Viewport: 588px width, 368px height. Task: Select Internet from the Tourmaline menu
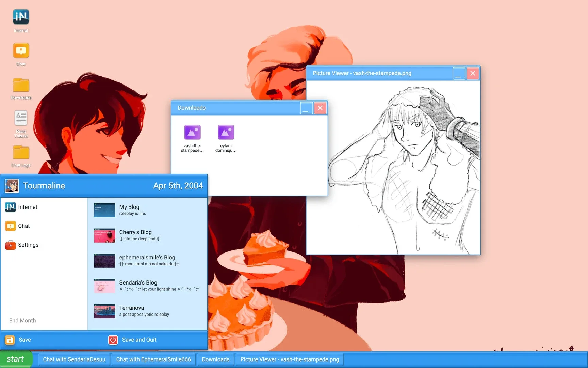coord(28,207)
